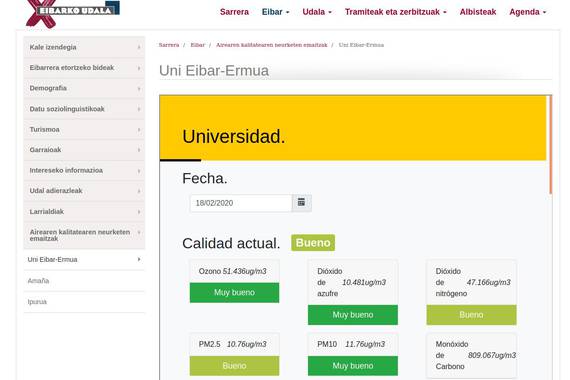Click the Uni Eibar-Ermua page title
The image size is (570, 380).
coord(214,71)
